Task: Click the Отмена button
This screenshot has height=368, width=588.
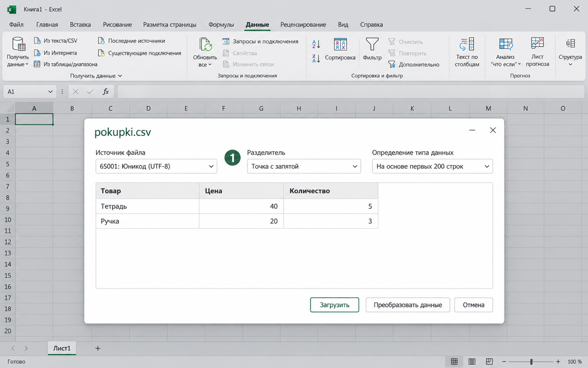Action: pos(474,305)
